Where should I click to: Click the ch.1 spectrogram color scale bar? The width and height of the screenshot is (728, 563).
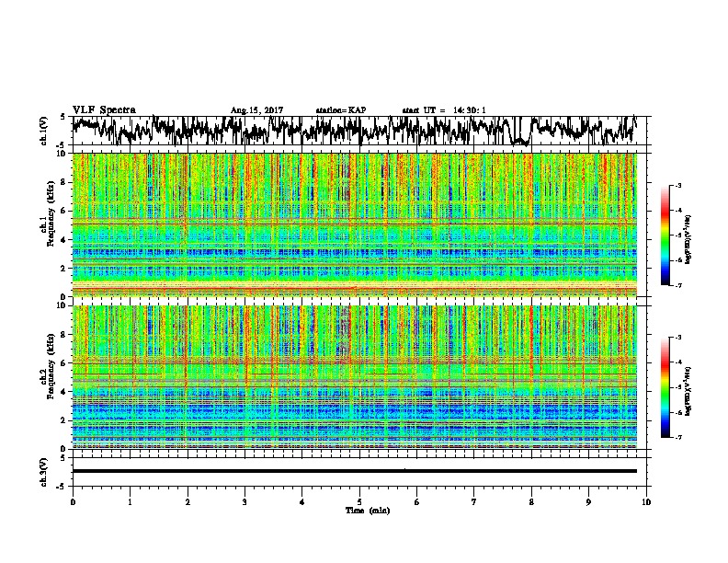665,236
